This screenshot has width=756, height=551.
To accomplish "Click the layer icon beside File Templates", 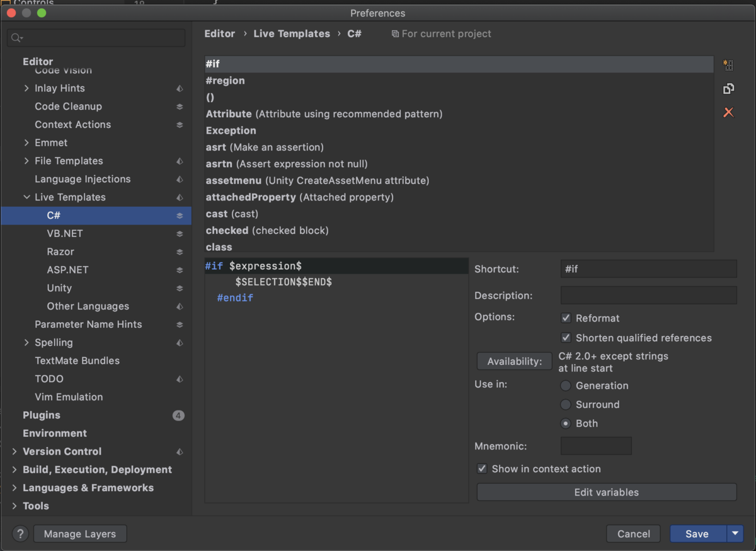I will point(180,161).
